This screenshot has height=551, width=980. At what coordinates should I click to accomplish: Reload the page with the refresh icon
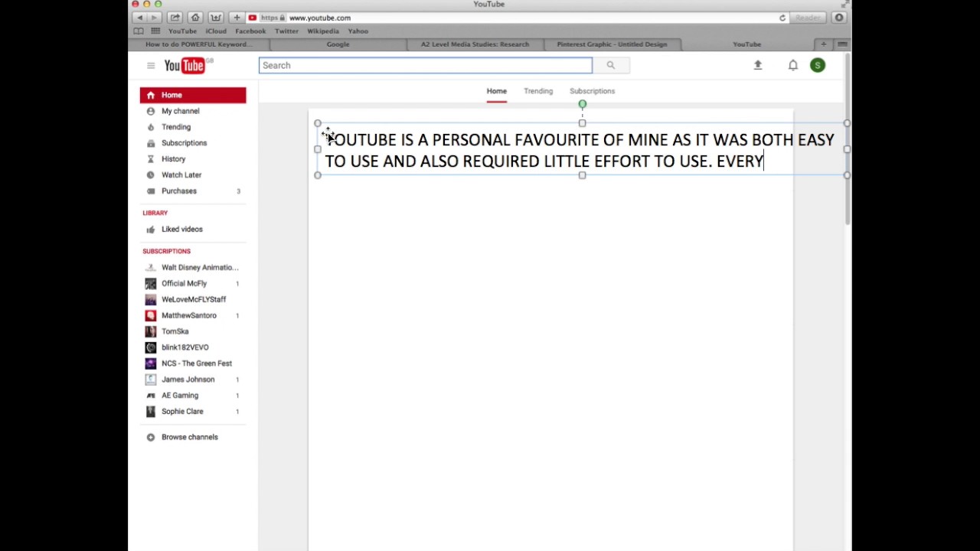pyautogui.click(x=782, y=18)
